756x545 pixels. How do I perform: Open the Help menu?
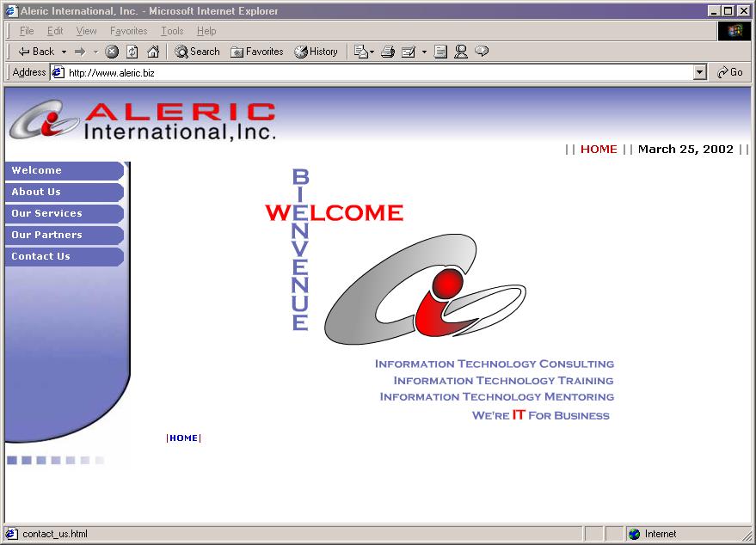[x=206, y=31]
